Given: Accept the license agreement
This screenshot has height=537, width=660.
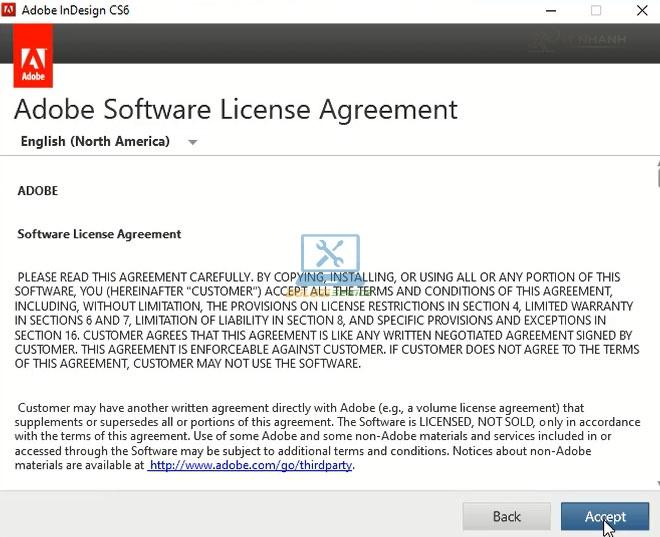Looking at the screenshot, I should [605, 516].
